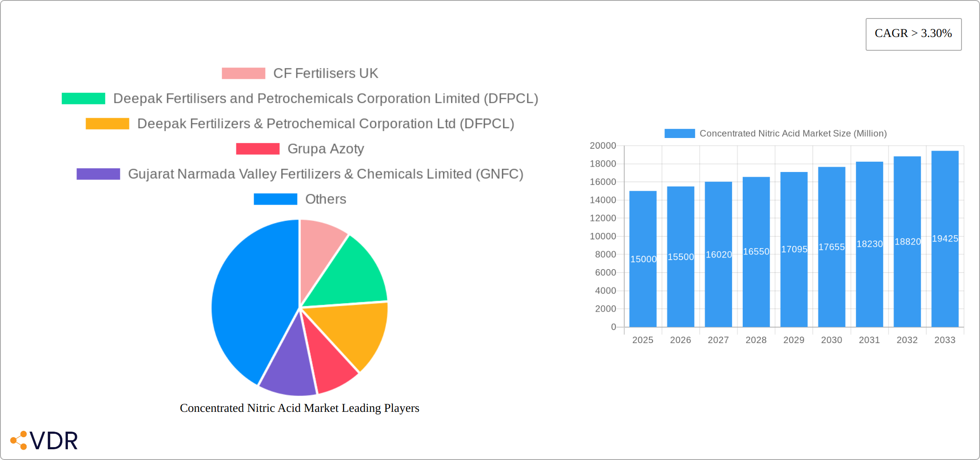Toggle Grupa Azoty legend label
The height and width of the screenshot is (460, 980).
[x=326, y=149]
